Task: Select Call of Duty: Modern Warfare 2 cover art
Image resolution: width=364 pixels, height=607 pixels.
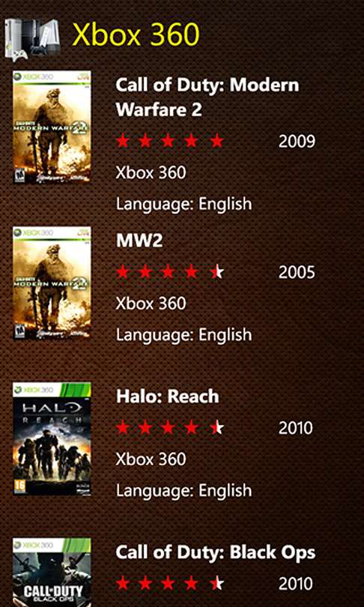Action: coord(52,127)
